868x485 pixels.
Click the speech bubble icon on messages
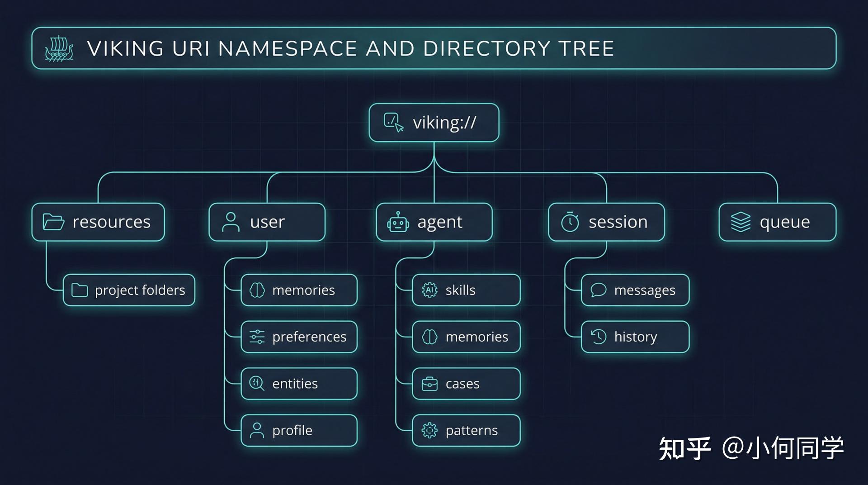point(599,290)
